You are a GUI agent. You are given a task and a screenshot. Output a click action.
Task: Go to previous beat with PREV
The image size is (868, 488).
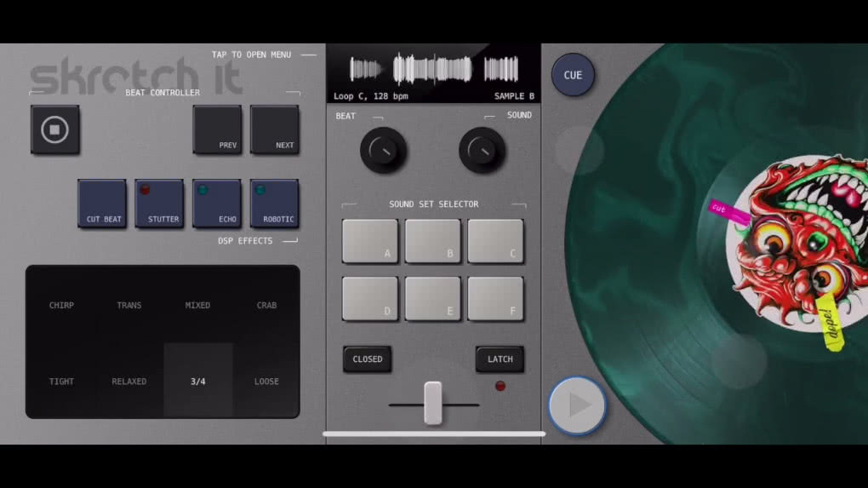217,129
